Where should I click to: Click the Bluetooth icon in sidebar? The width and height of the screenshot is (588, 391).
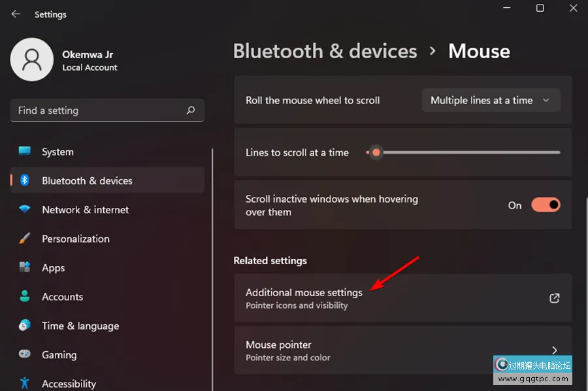25,180
